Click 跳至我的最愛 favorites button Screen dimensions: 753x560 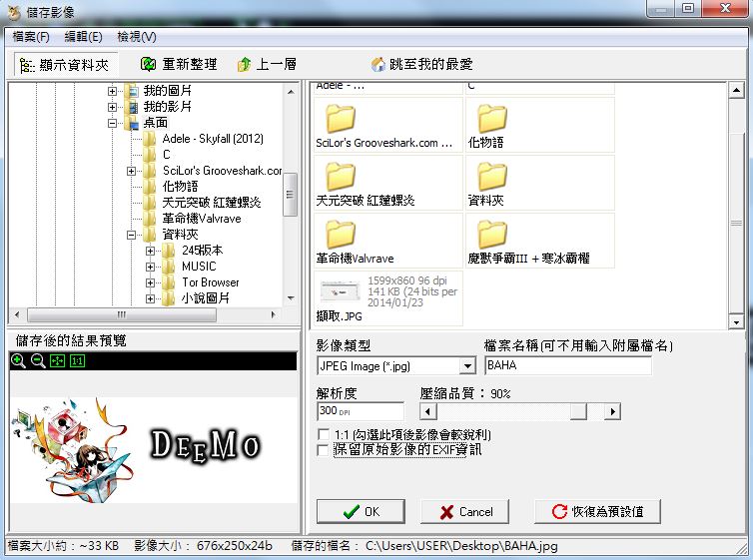click(x=422, y=64)
